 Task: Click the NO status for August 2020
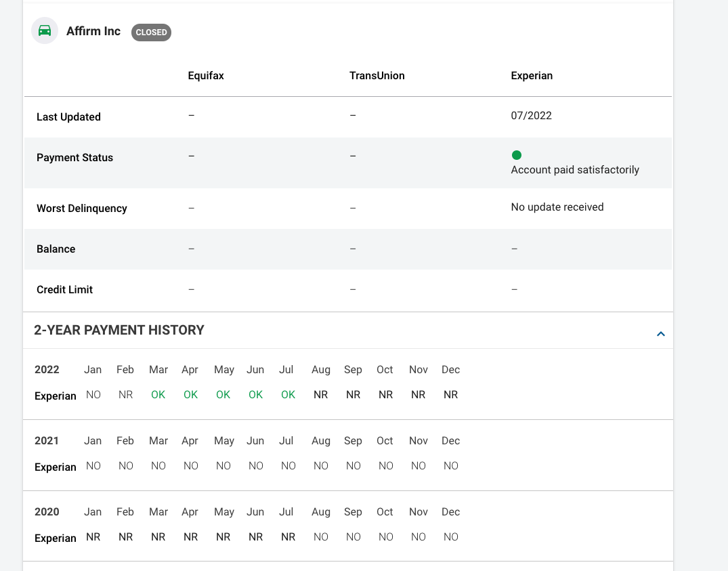click(321, 536)
